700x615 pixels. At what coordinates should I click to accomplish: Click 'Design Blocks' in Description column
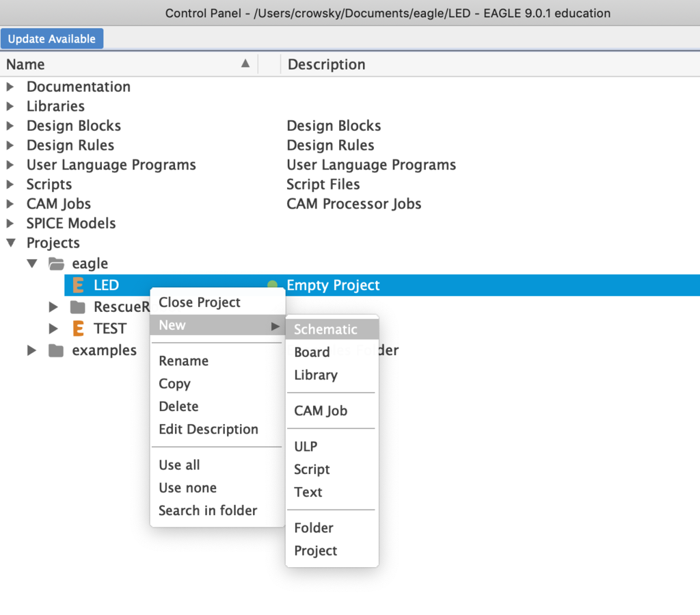334,126
